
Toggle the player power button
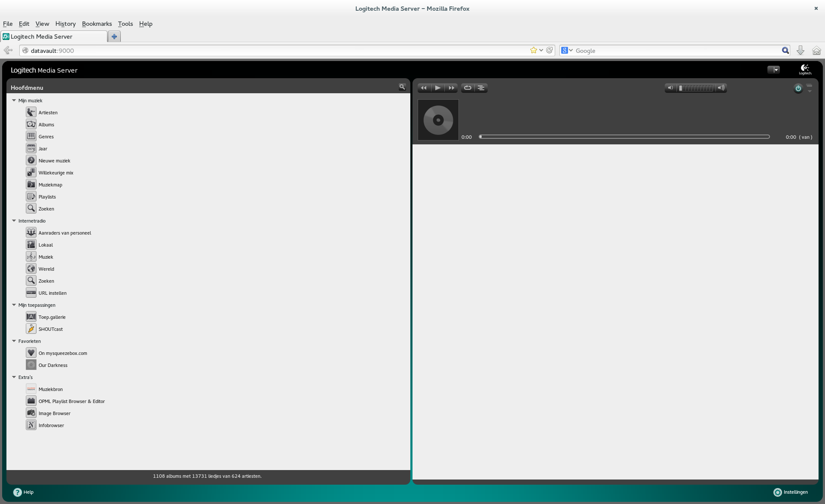point(798,88)
